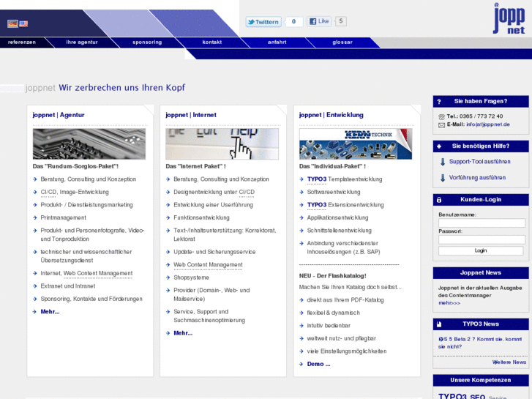Click arrow bullet beside intuitiv bedienbar
Screen dimensions: 532x399
(301, 326)
